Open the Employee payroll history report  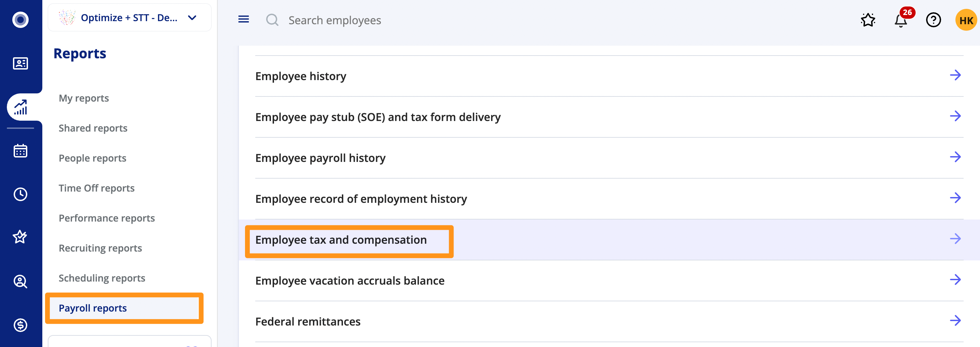[x=320, y=158]
